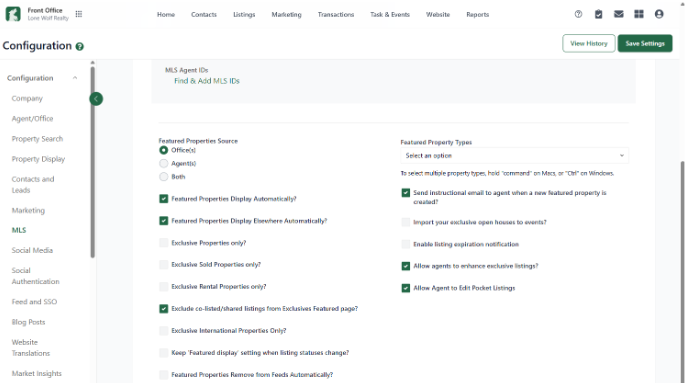Open the Transactions menu
The width and height of the screenshot is (689, 383).
pos(336,14)
